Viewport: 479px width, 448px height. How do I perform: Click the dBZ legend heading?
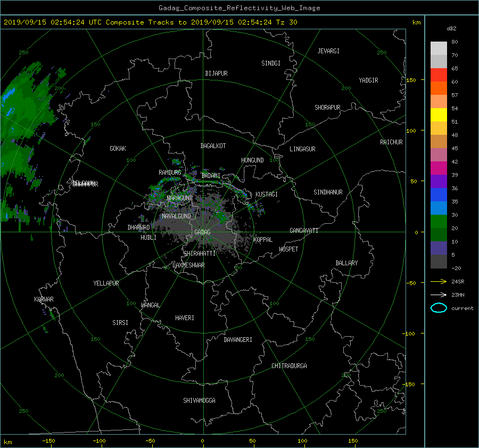451,29
